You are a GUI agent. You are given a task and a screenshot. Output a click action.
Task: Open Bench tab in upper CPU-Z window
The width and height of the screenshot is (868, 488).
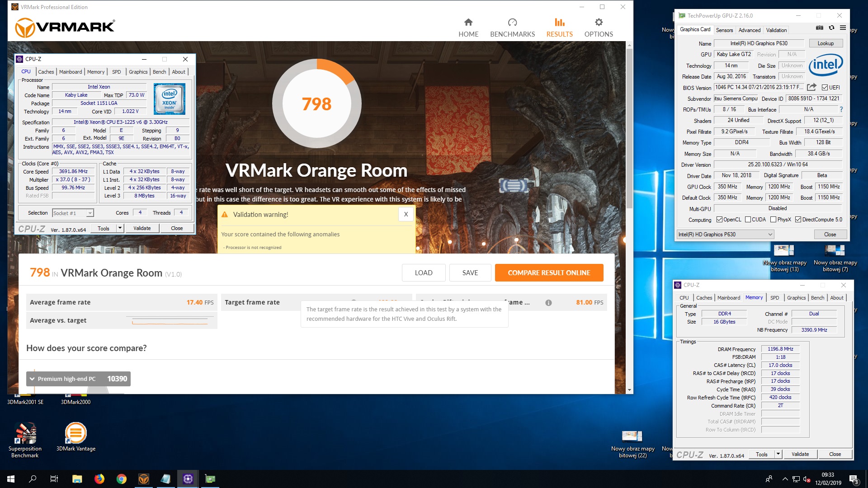click(159, 71)
